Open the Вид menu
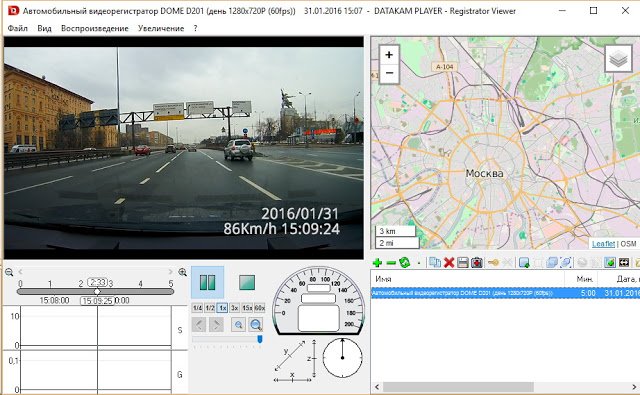 [44, 28]
